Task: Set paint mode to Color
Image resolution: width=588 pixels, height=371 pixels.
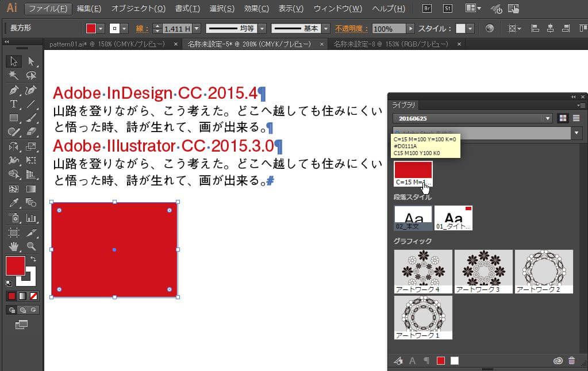Action: [x=11, y=296]
